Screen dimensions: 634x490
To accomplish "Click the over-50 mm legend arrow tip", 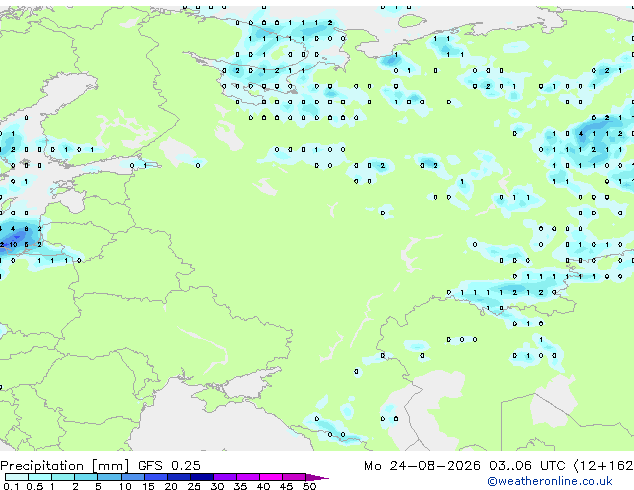I will (317, 477).
